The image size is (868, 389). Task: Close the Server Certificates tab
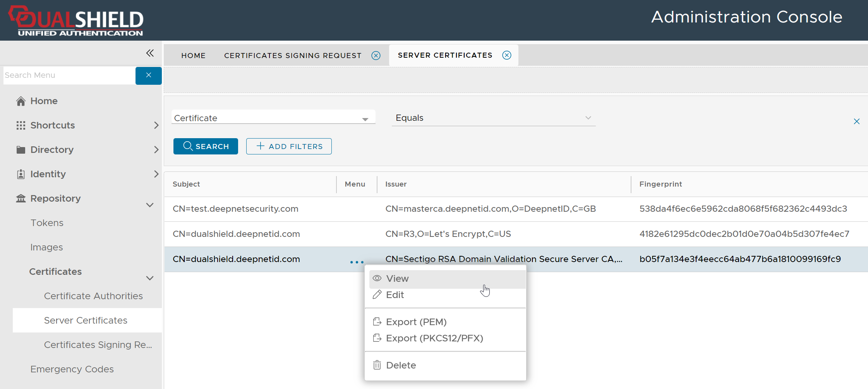(506, 55)
